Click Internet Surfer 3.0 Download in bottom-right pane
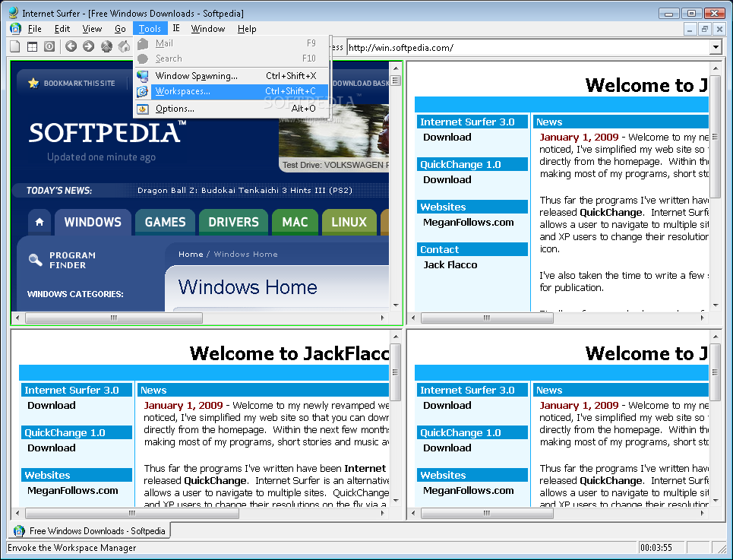Image resolution: width=733 pixels, height=560 pixels. 447,405
